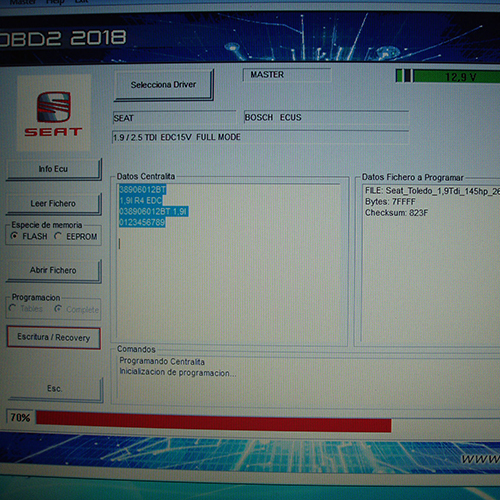Start Escritura / Recovery
Screen dimensions: 500x500
tap(54, 337)
